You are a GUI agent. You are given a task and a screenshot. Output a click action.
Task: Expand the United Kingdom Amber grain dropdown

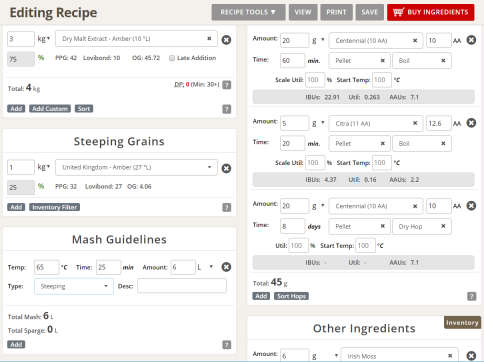tap(136, 167)
